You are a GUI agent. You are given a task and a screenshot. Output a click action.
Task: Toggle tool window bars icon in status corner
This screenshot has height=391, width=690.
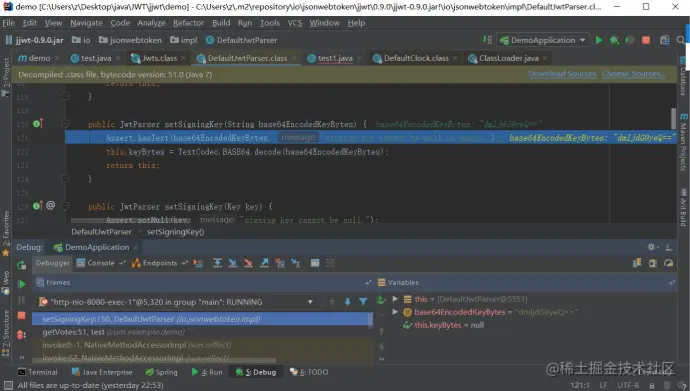(x=7, y=386)
